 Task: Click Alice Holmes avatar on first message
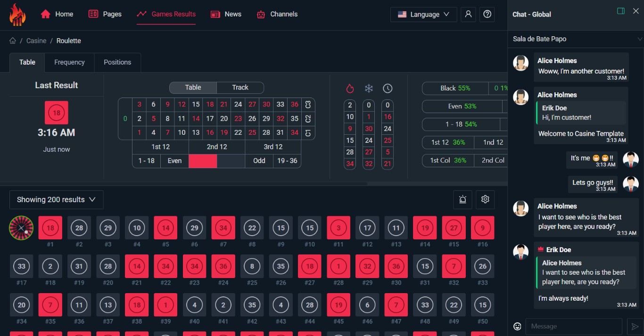[521, 63]
